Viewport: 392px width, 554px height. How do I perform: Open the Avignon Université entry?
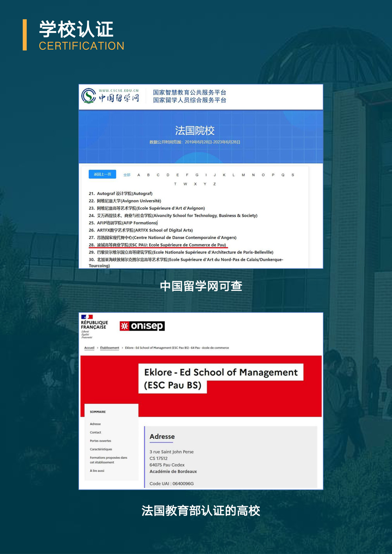tap(129, 201)
